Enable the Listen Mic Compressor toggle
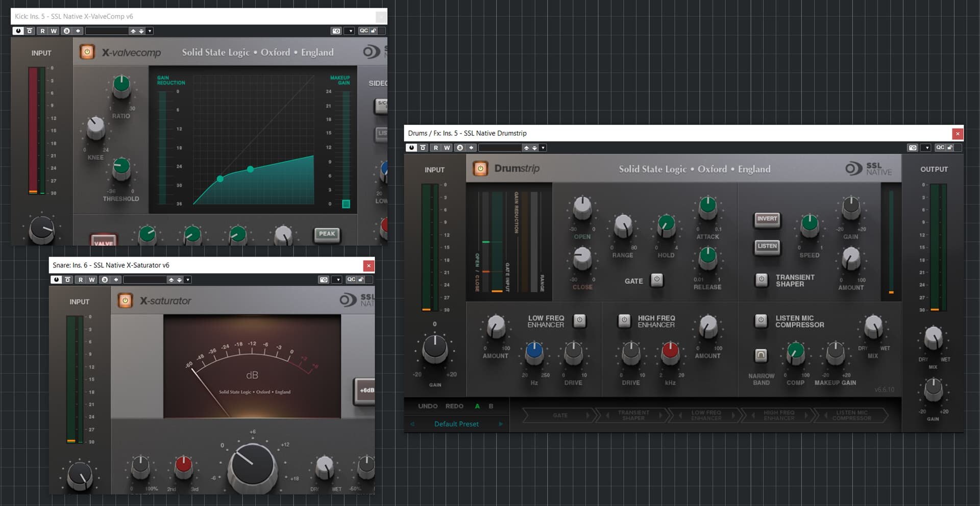Image resolution: width=980 pixels, height=506 pixels. click(761, 320)
